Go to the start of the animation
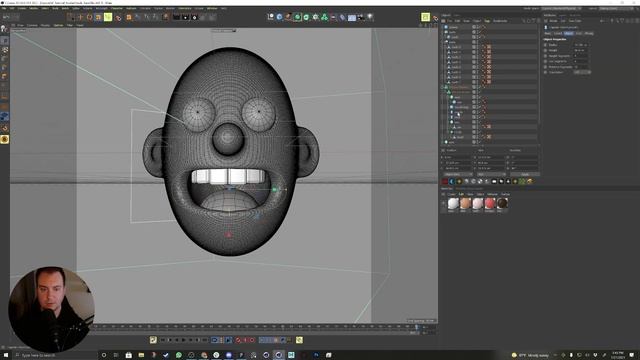The height and width of the screenshot is (360, 640). click(x=163, y=340)
